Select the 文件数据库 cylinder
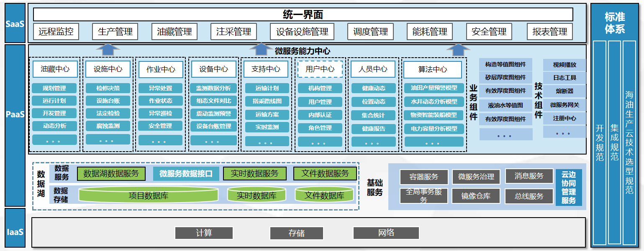The width and height of the screenshot is (644, 251). [x=324, y=195]
